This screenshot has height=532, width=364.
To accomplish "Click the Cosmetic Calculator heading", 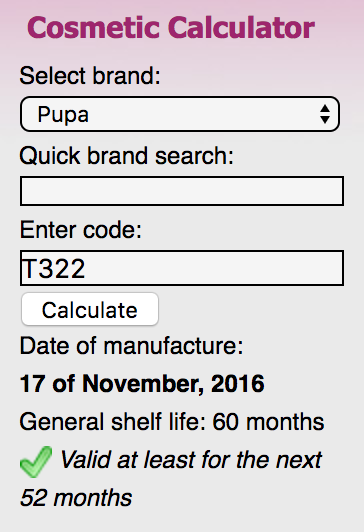I will point(171,28).
